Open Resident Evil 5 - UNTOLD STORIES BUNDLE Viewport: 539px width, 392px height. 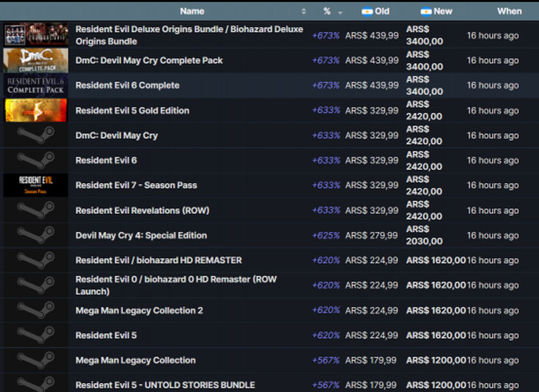165,385
